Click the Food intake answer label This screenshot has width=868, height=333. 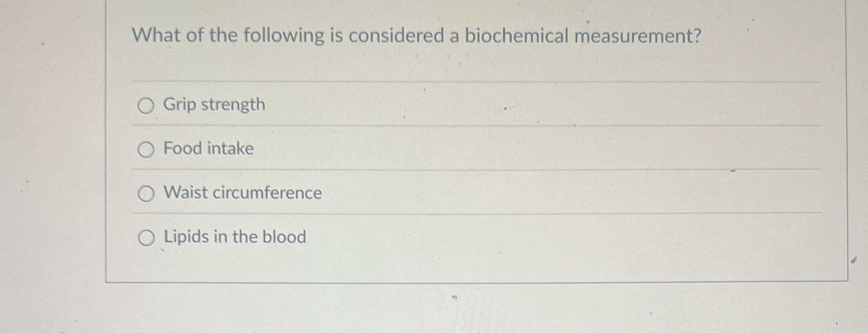[x=209, y=149]
